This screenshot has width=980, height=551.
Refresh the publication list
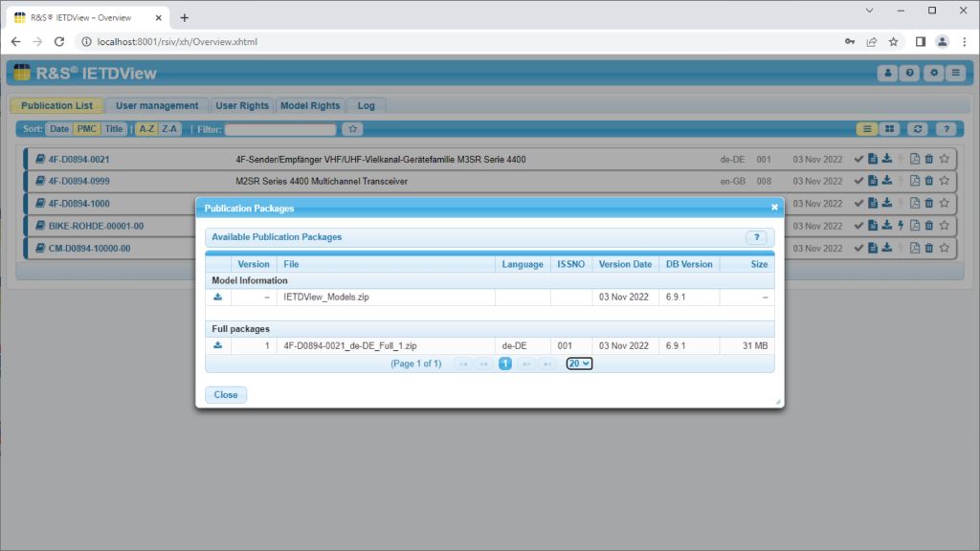pos(918,129)
